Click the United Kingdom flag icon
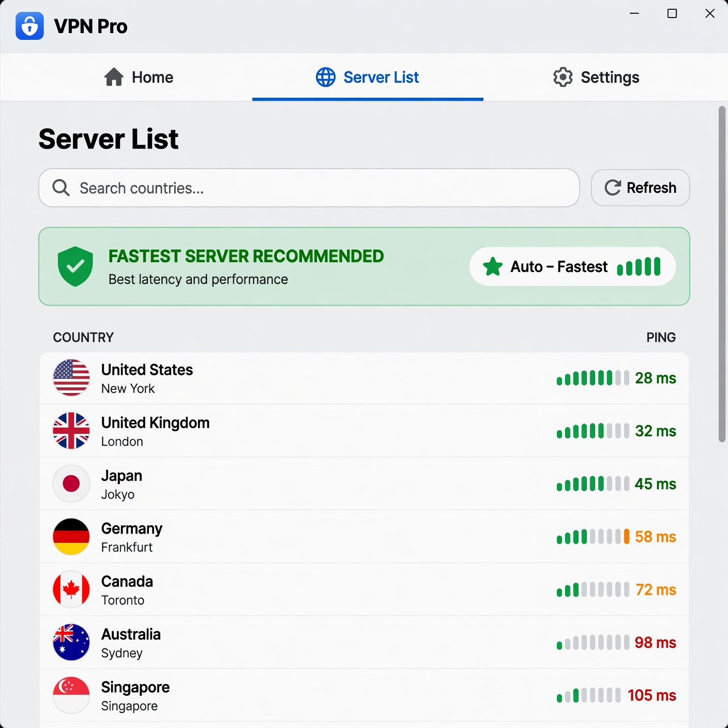 click(x=71, y=431)
